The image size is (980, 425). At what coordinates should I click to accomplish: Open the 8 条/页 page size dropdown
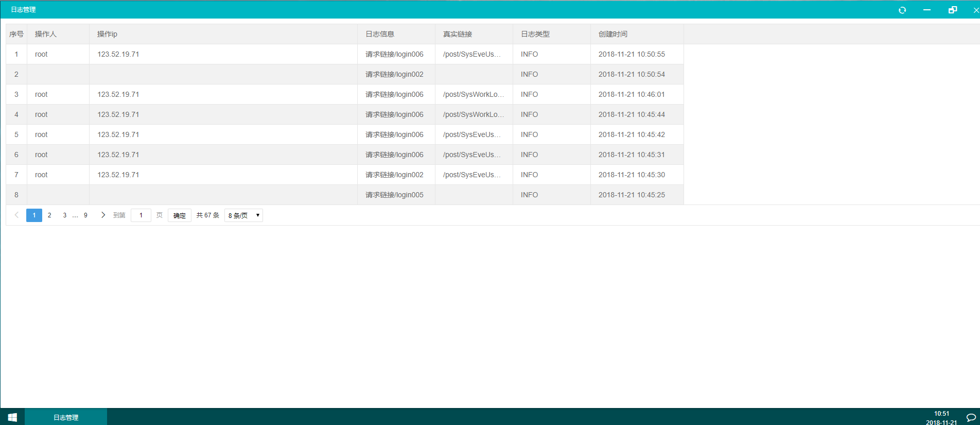(x=243, y=215)
